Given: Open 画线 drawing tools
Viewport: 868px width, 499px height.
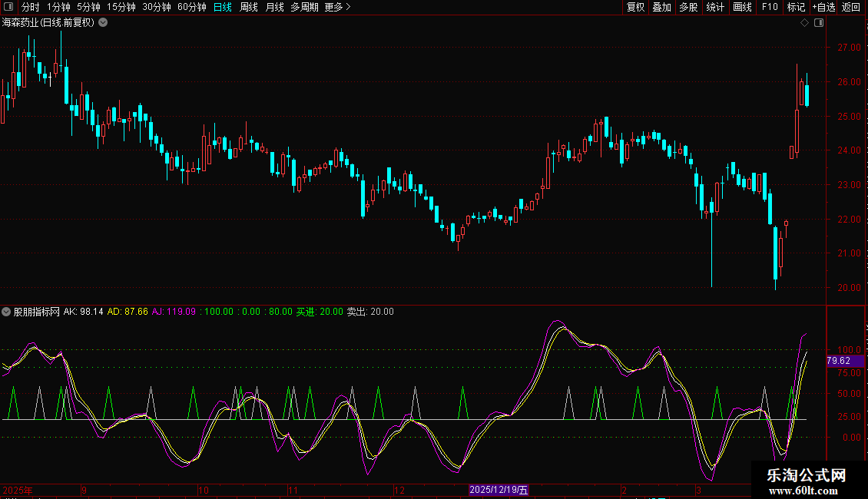Looking at the screenshot, I should 742,7.
